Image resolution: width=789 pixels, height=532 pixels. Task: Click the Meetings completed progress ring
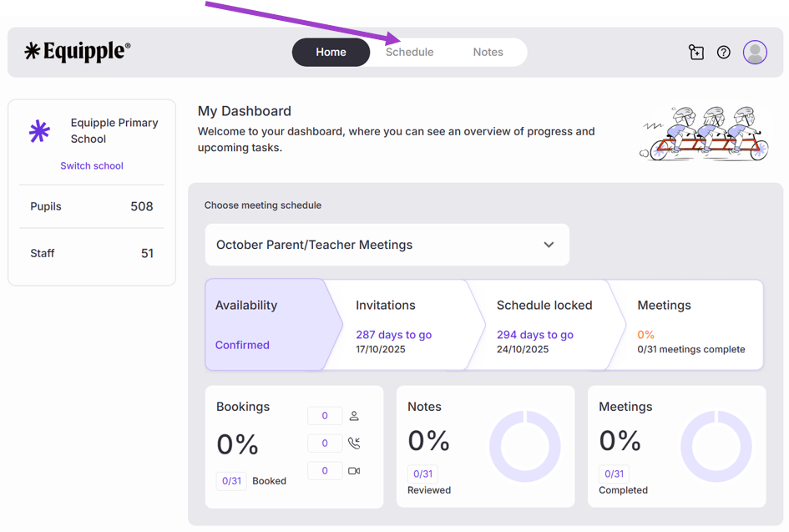pos(716,446)
